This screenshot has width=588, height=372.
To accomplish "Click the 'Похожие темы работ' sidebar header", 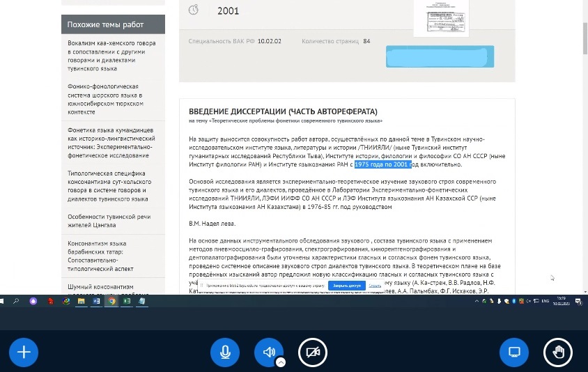I will point(113,24).
